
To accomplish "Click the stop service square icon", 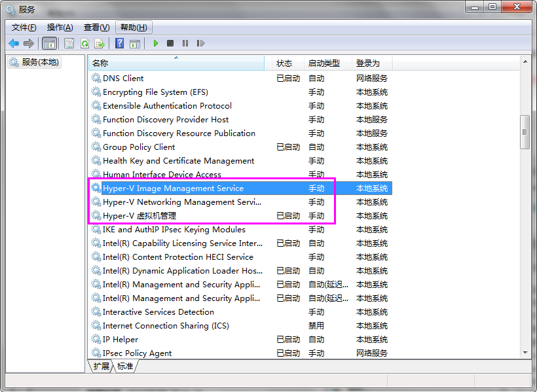I will click(170, 43).
